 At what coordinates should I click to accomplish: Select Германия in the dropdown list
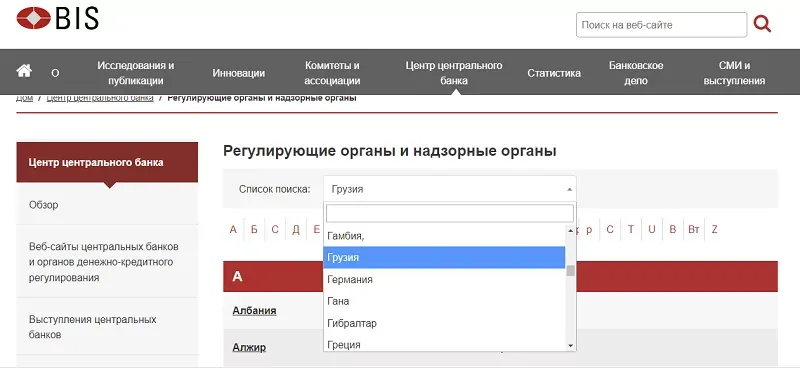coord(444,280)
